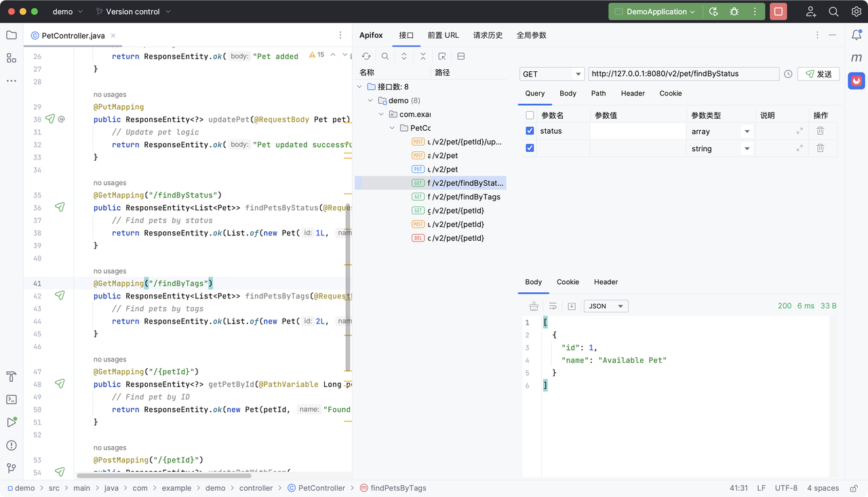Viewport: 868px width, 497px height.
Task: Enable the status query parameter checkbox
Action: (531, 131)
